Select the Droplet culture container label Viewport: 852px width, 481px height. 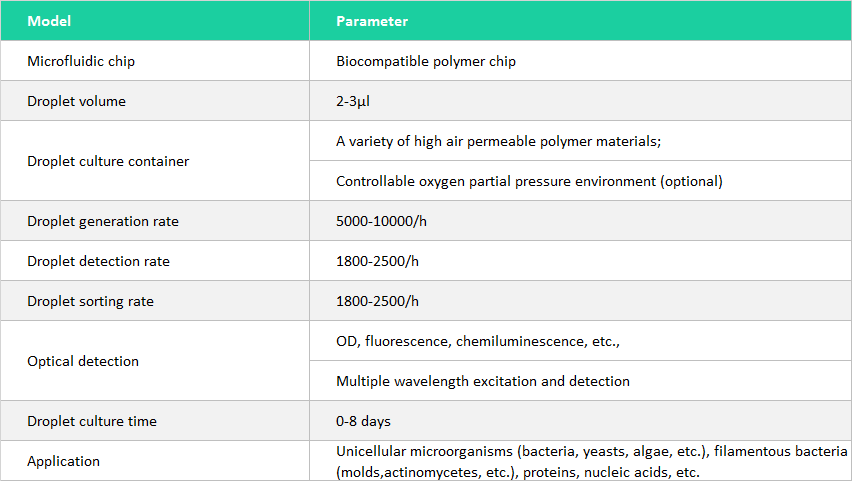click(108, 161)
